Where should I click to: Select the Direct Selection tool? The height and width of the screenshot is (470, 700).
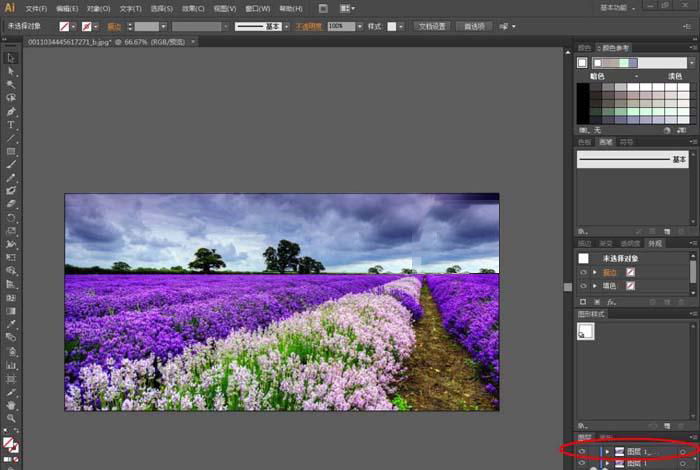pyautogui.click(x=11, y=72)
